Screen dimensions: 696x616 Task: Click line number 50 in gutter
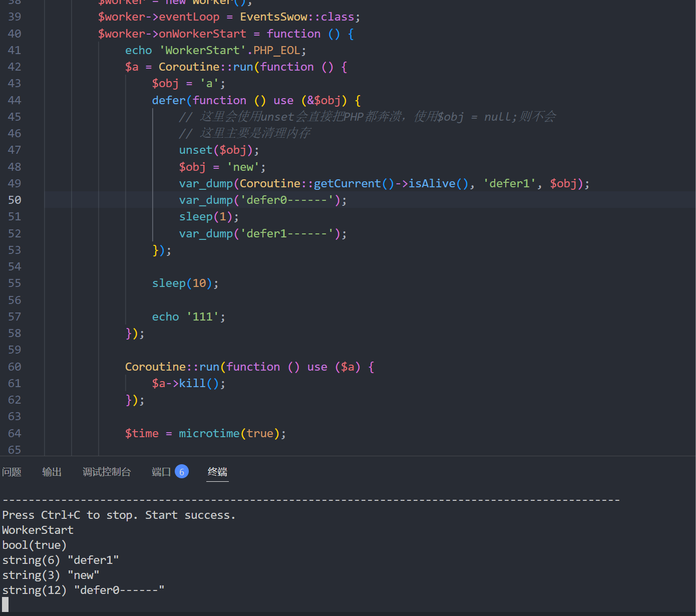tap(15, 200)
